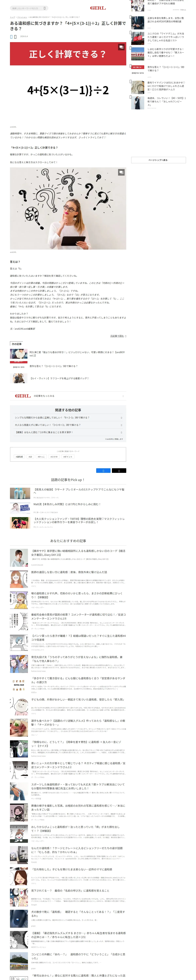Screen dimensions: 196x980
Task: Expand the の記事をもっとみる row arrow
Action: point(123,396)
